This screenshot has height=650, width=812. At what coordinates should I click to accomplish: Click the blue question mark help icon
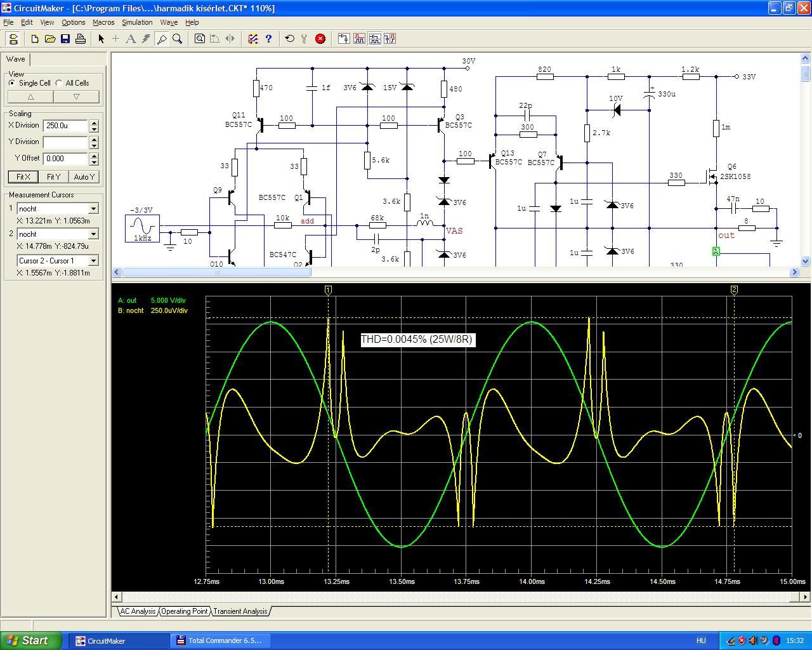268,39
